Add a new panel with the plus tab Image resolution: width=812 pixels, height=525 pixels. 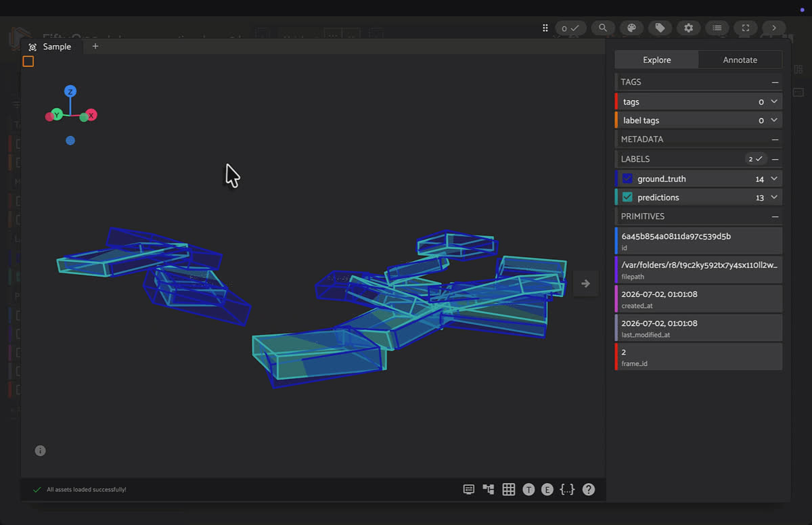[x=95, y=46]
